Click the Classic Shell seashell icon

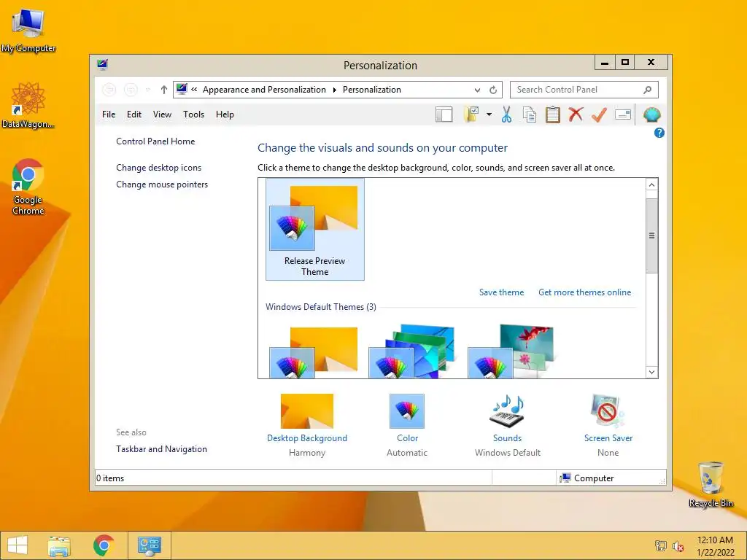coord(651,114)
